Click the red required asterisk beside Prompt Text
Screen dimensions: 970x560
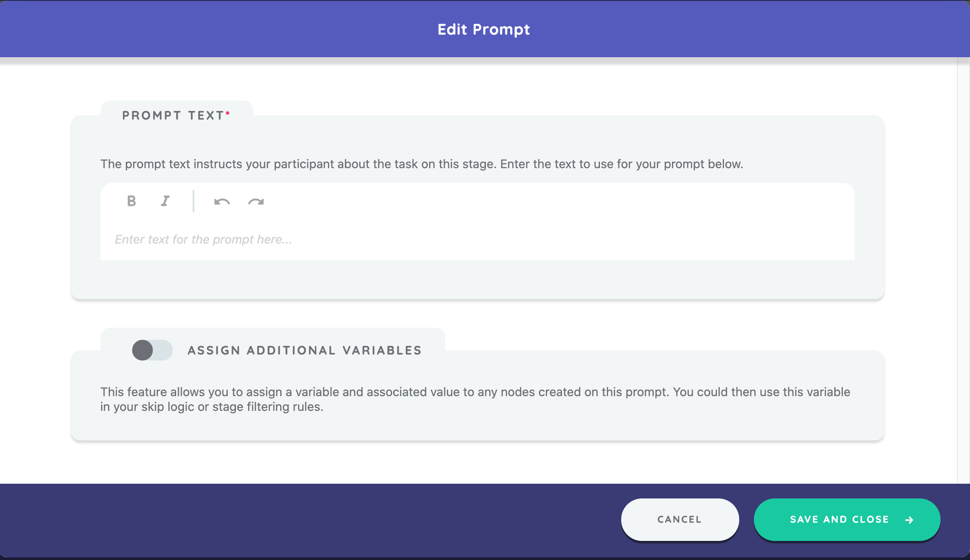point(228,113)
